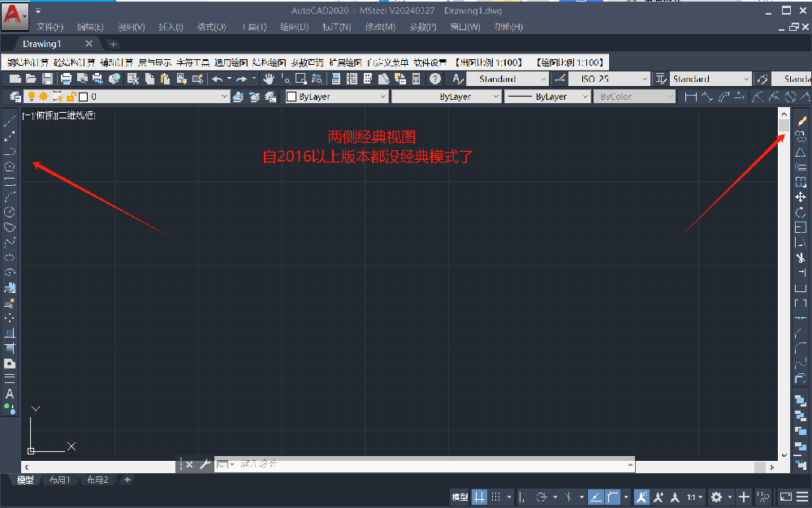Click the Multiline Text 'A' tool
The width and height of the screenshot is (812, 508).
coord(10,394)
